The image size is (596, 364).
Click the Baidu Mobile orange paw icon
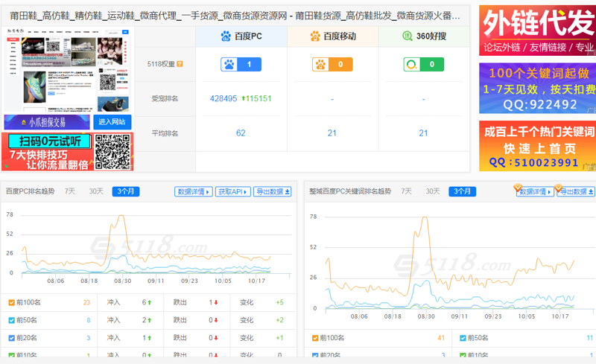(315, 36)
